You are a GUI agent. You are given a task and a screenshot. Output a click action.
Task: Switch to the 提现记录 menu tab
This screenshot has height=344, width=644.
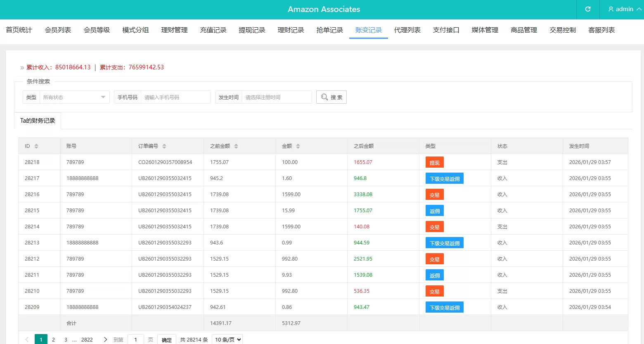[x=252, y=30]
